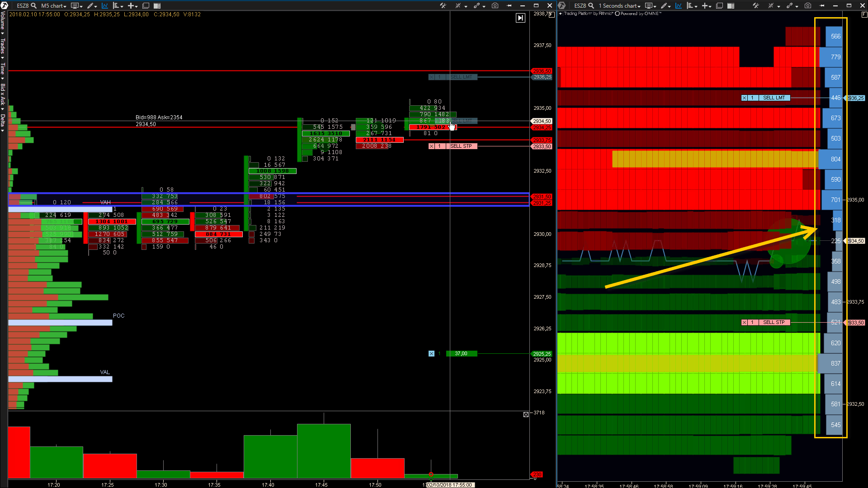Click the crossed-lines icon in 1 Seconds chart toolbar
Screen dimensions: 868x488
tap(771, 5)
